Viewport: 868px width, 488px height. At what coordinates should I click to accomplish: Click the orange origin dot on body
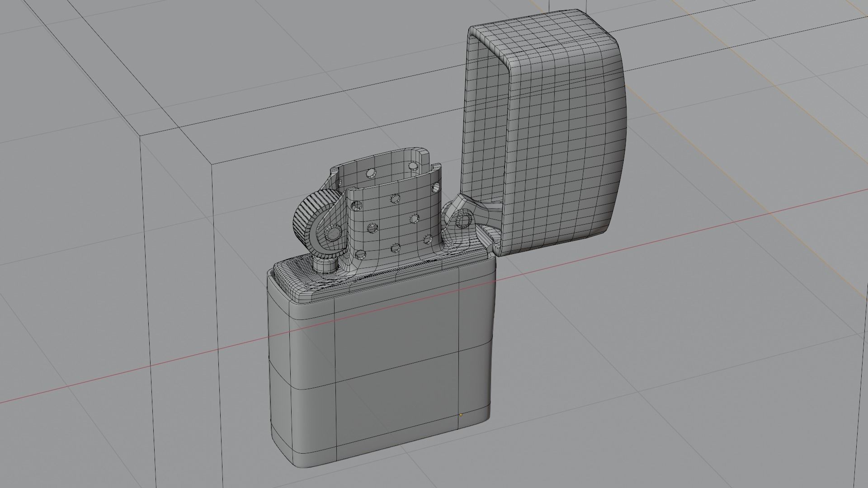click(461, 414)
